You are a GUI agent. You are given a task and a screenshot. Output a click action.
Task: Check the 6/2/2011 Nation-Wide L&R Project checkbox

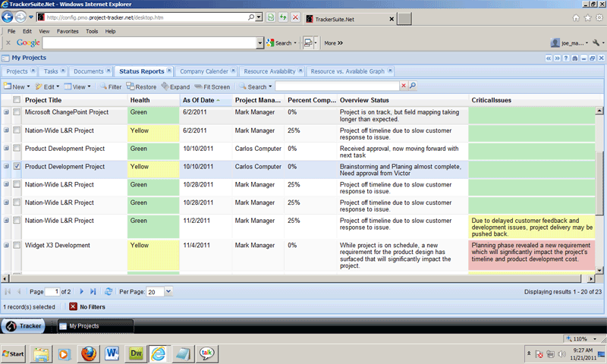click(x=17, y=130)
